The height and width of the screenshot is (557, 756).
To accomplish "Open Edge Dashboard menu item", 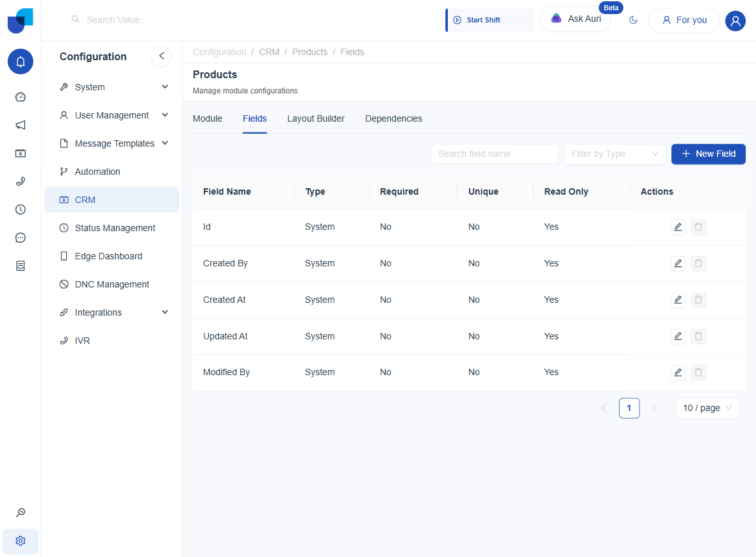I will pos(112,256).
